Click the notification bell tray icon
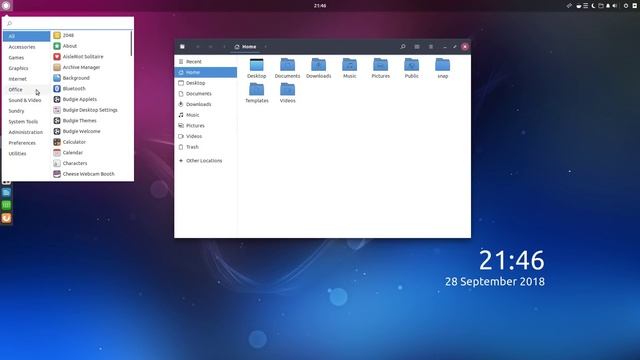 tap(608, 6)
